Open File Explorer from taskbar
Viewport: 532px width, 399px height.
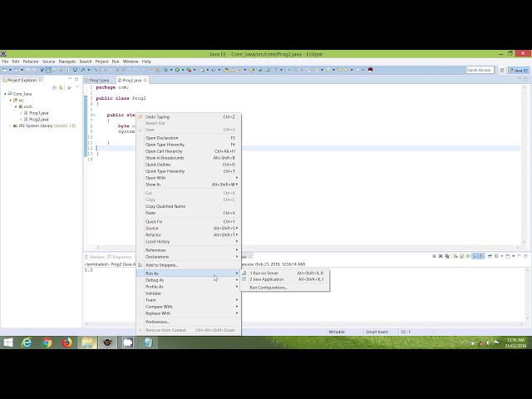87,342
